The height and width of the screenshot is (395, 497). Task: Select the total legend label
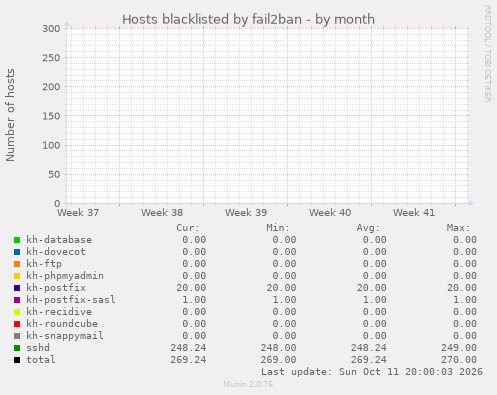coord(41,360)
